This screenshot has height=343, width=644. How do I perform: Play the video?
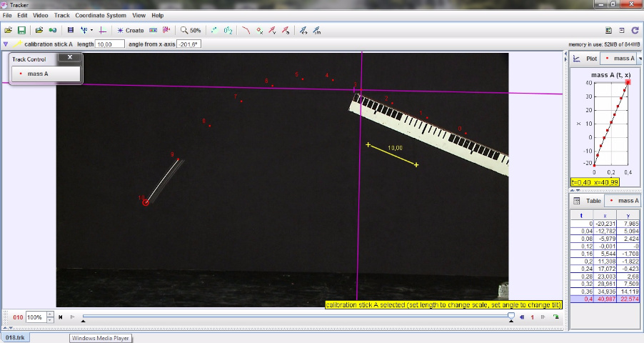point(72,317)
